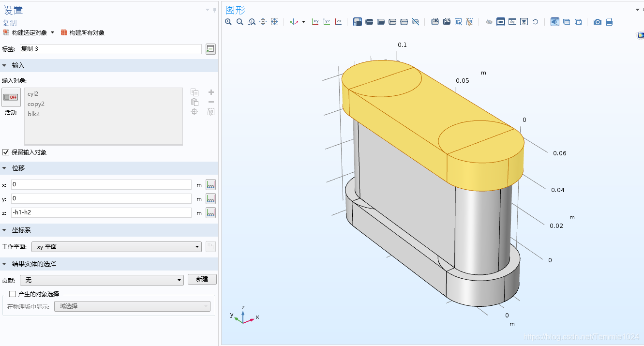Toggle transparency in graphics view
644x346 pixels.
tap(567, 22)
